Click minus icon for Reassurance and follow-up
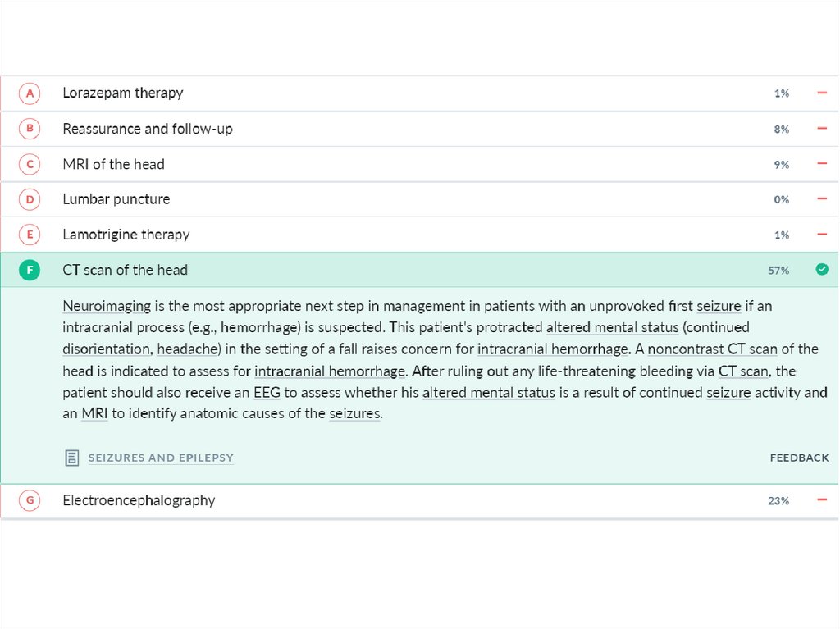The height and width of the screenshot is (629, 840). point(822,129)
